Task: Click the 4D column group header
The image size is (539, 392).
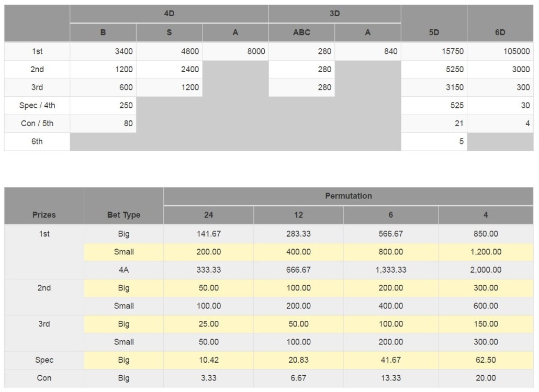Action: [169, 14]
